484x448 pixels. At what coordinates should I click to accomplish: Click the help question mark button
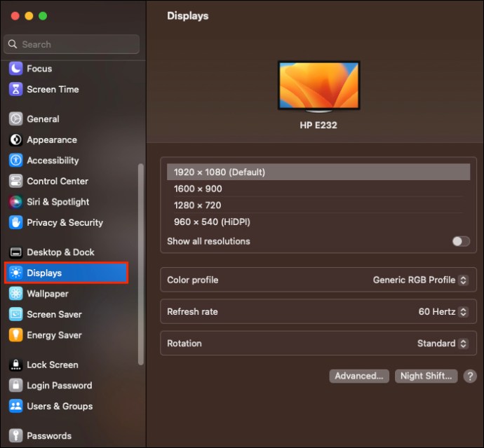[470, 376]
